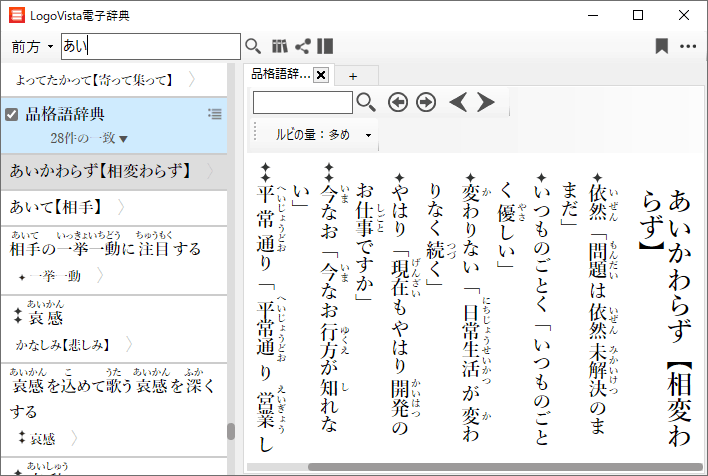The width and height of the screenshot is (708, 476).
Task: Expand the 28件の一致 results dropdown
Action: pos(90,138)
